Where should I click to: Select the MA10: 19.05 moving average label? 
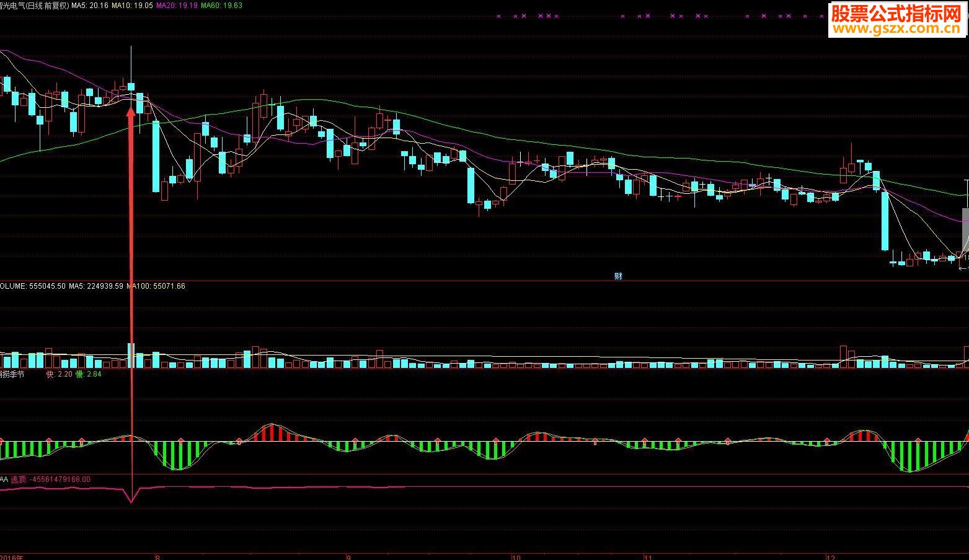click(132, 6)
